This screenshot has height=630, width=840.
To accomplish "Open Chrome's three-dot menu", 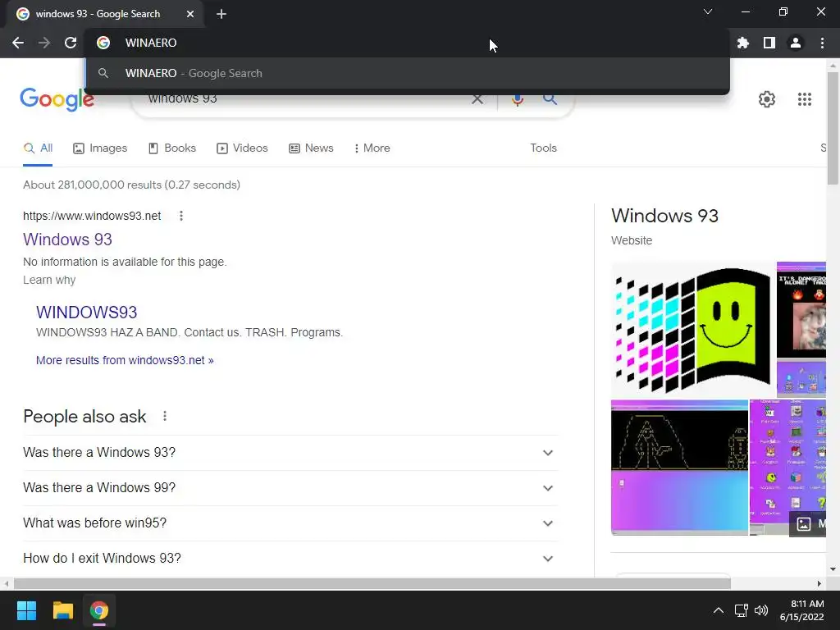I will click(822, 43).
